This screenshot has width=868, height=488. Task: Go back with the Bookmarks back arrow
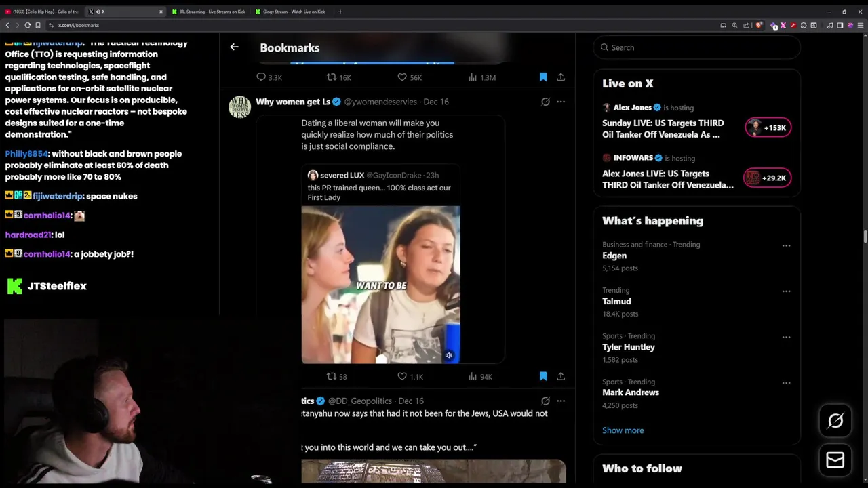[x=234, y=47]
